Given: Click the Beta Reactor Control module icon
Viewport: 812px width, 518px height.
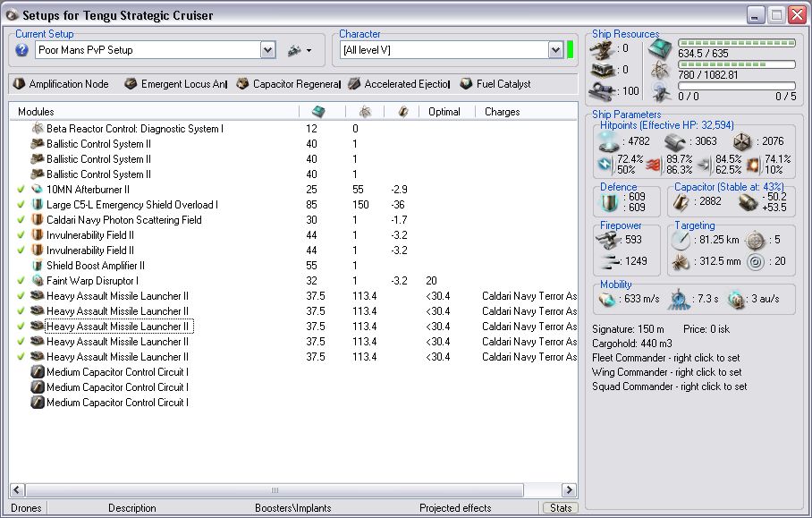Looking at the screenshot, I should coord(38,128).
